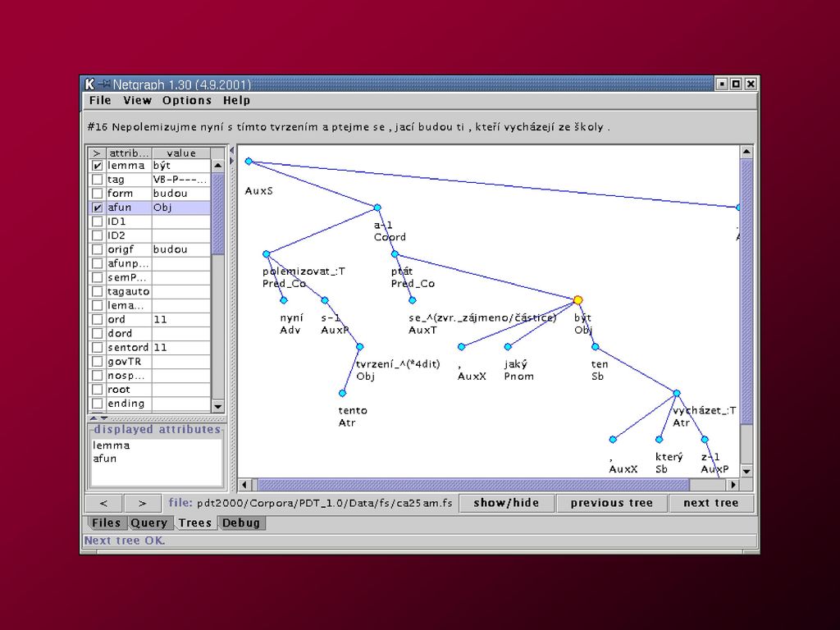Select the z-1 AuxP node
This screenshot has width=840, height=630.
tap(705, 440)
